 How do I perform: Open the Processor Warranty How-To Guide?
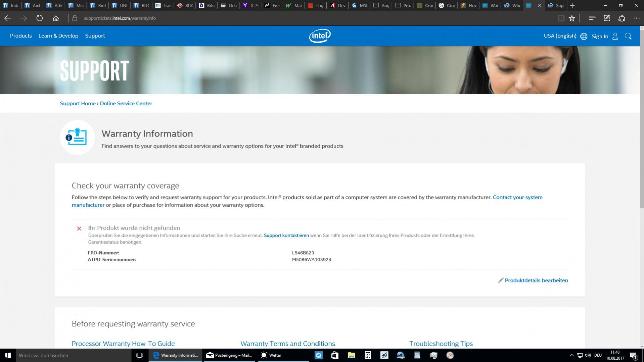(123, 344)
